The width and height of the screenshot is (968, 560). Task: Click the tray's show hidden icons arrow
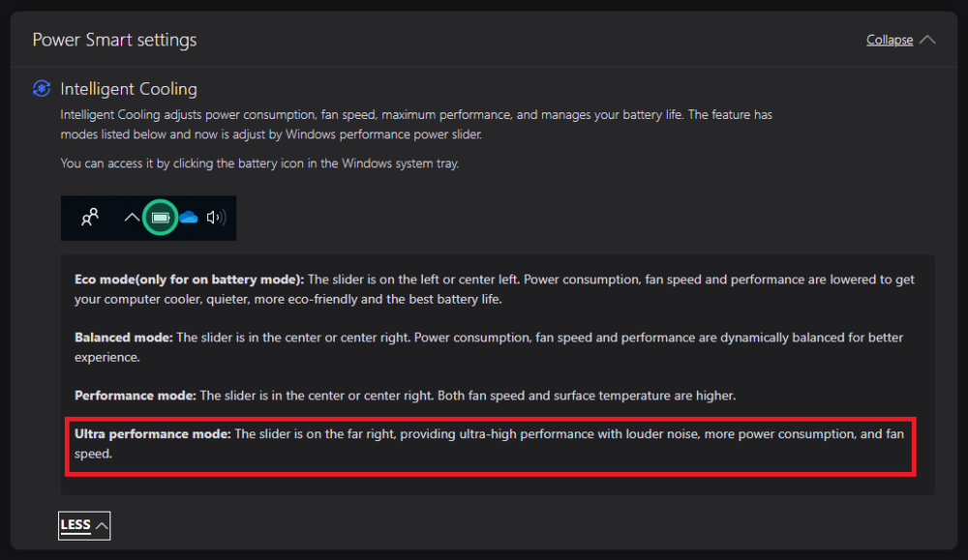[132, 219]
